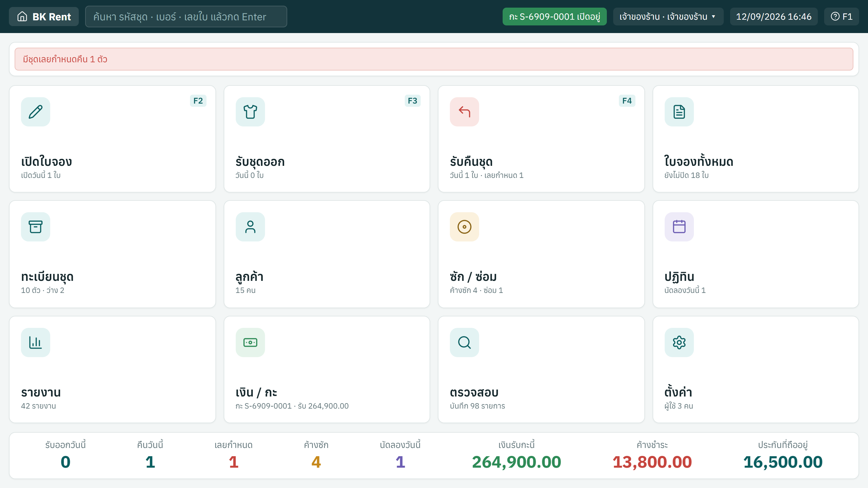The image size is (868, 488).
Task: Click the F2 shortcut badge
Action: [198, 101]
